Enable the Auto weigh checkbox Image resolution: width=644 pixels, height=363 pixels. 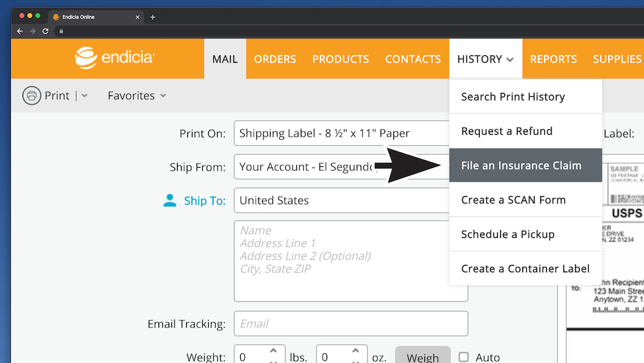tap(464, 357)
